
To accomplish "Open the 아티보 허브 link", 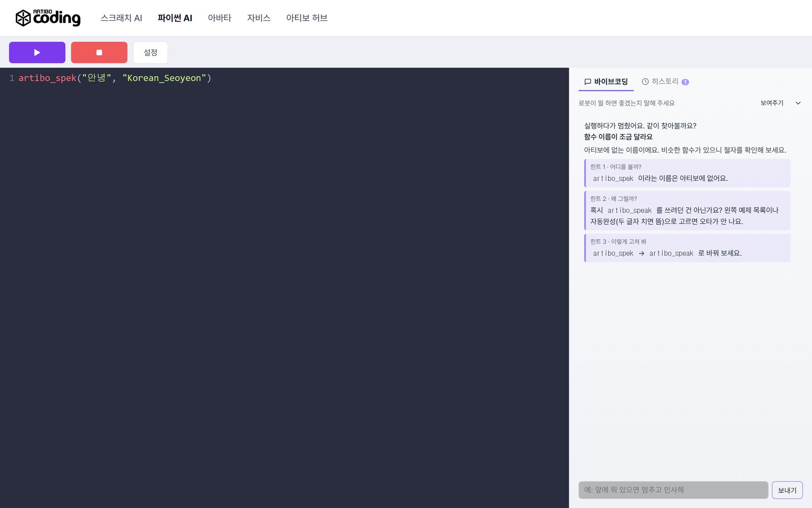I will (x=307, y=18).
